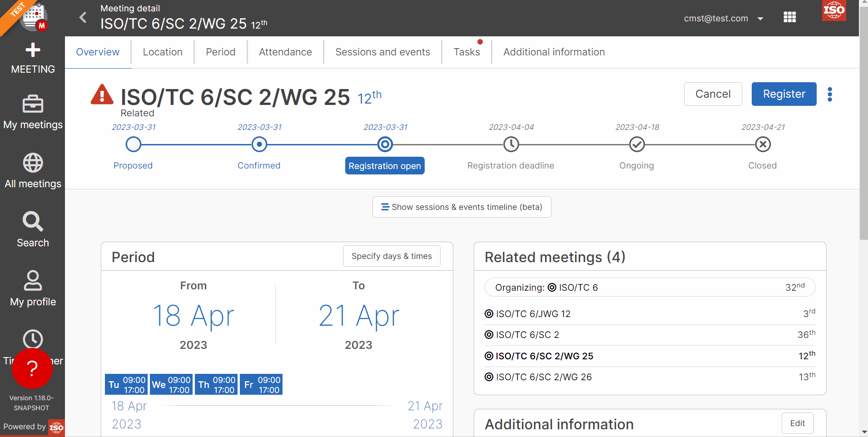Select the Fr 09:00-17:00 day tile

[261, 384]
